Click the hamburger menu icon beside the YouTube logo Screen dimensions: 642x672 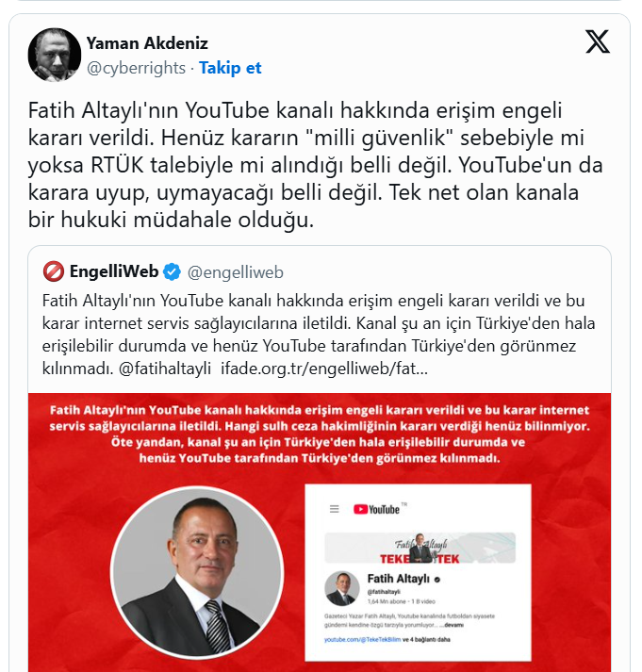(335, 509)
